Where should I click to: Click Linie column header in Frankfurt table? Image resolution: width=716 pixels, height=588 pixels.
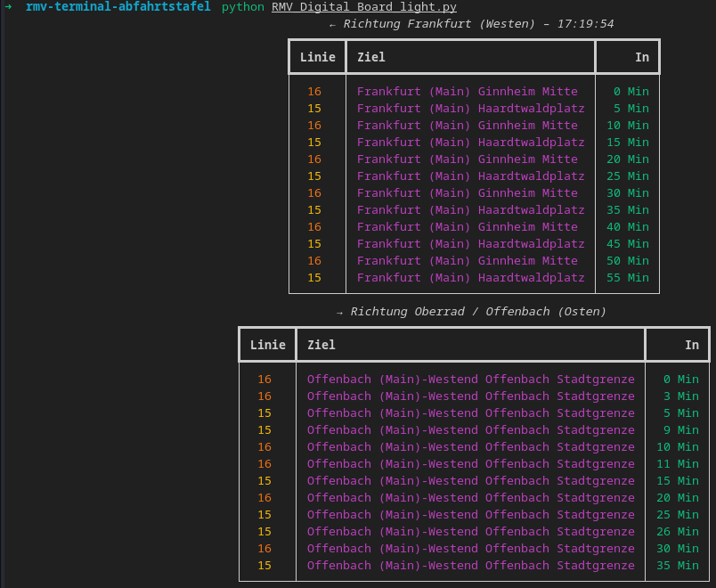click(318, 57)
